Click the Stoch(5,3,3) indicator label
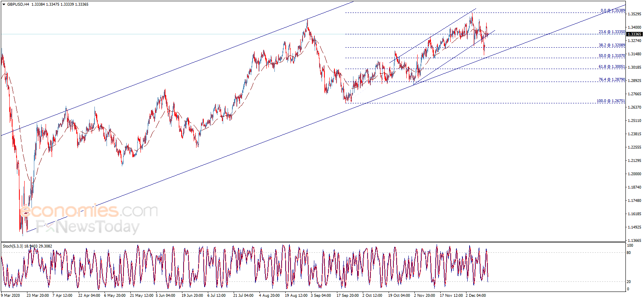Image resolution: width=644 pixels, height=300 pixels. [x=13, y=246]
